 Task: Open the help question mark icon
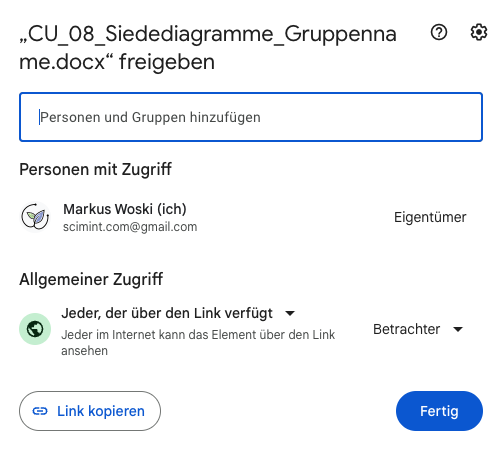point(439,32)
